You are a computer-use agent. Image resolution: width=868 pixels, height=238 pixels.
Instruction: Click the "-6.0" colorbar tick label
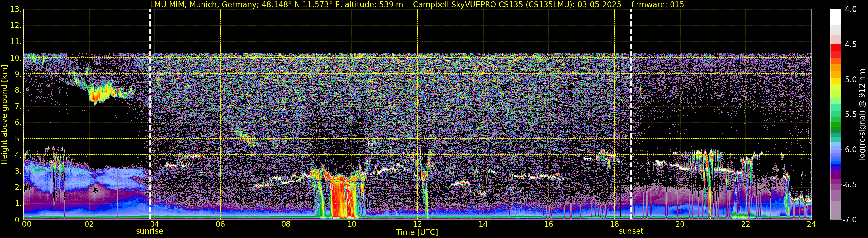[x=849, y=150]
